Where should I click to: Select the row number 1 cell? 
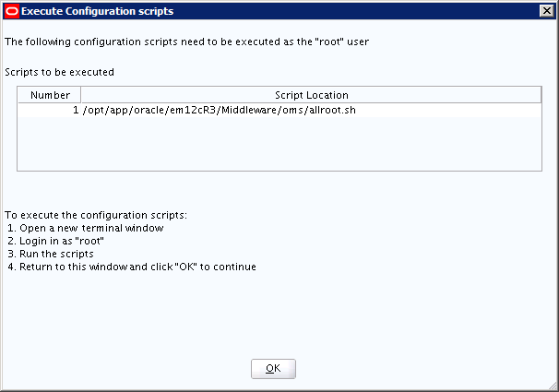point(50,110)
